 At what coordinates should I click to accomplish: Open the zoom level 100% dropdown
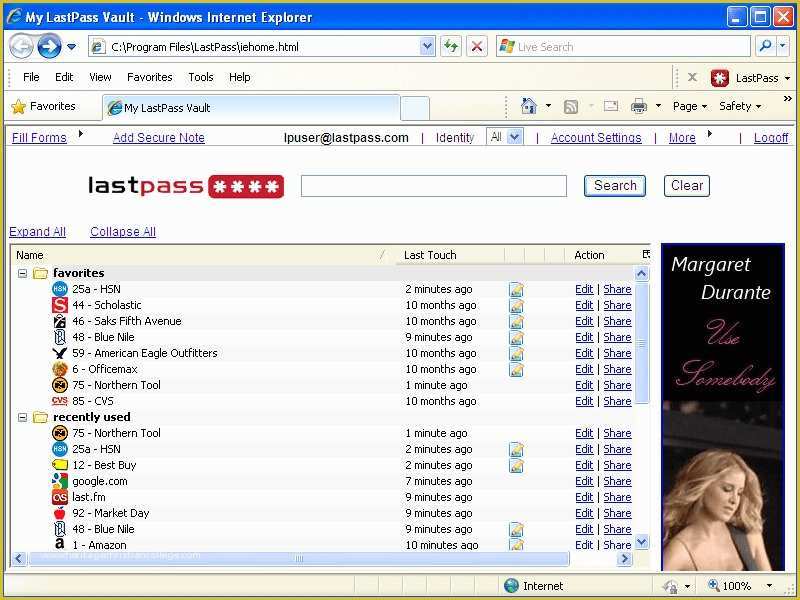769,586
